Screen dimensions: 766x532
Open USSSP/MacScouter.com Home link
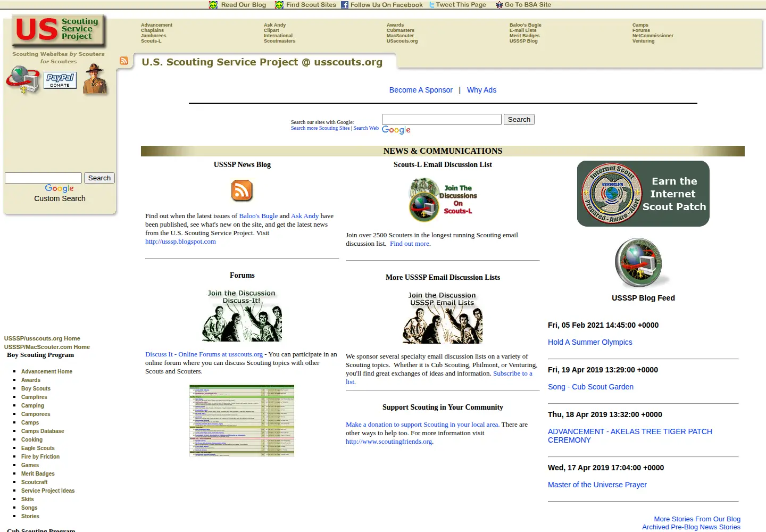point(47,347)
